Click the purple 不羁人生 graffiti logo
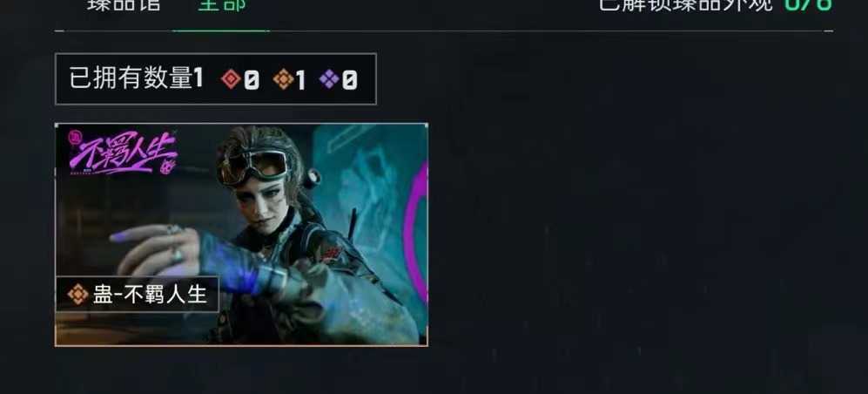Viewport: 868px width, 394px height. [x=123, y=153]
